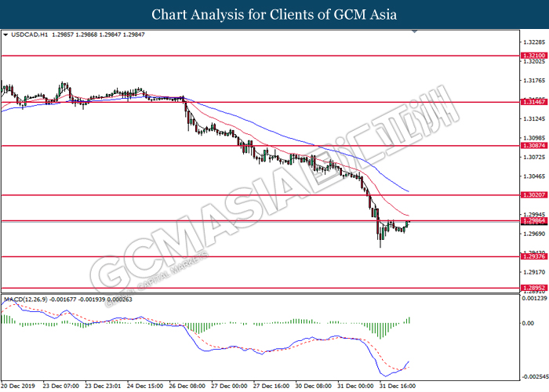This screenshot has width=549, height=392.
Task: Click the USDCAD,H1 chart title text
Action: 30,34
